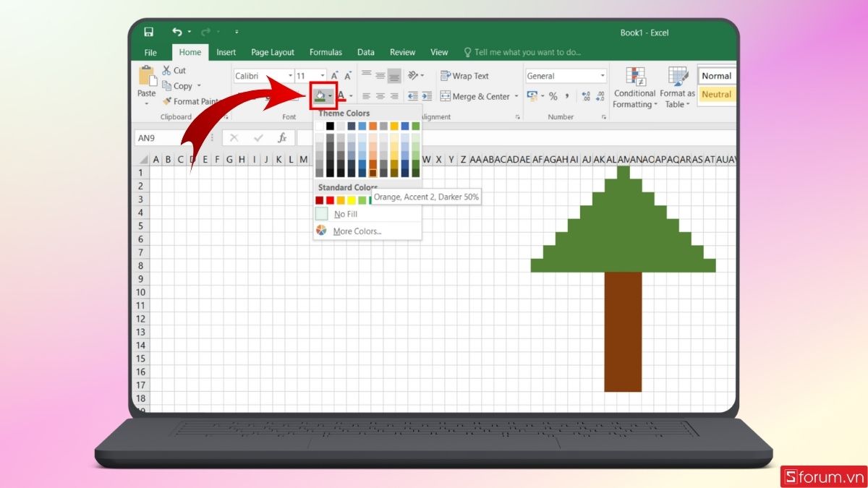Expand the Merge & Center dropdown arrow
This screenshot has width=868, height=488.
[x=516, y=96]
